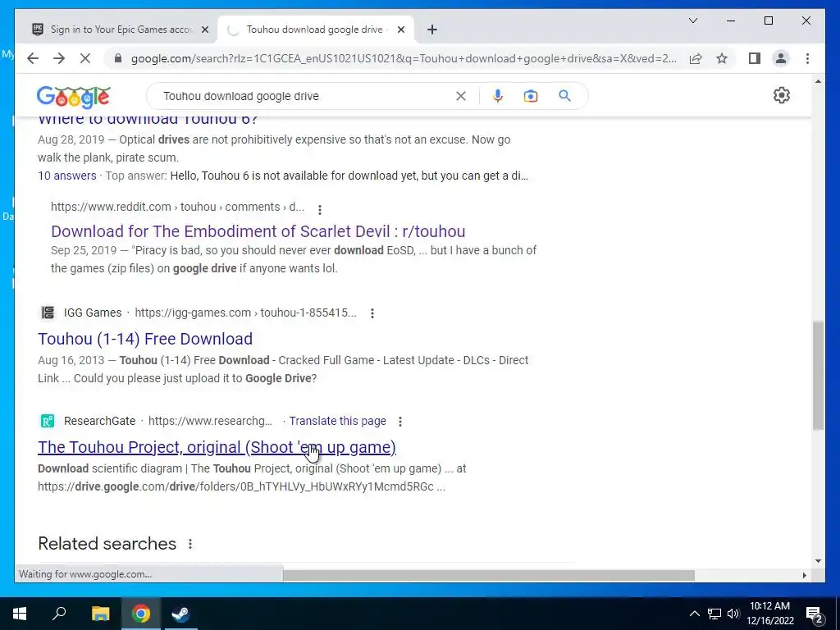Share this page from the address bar

click(x=696, y=58)
